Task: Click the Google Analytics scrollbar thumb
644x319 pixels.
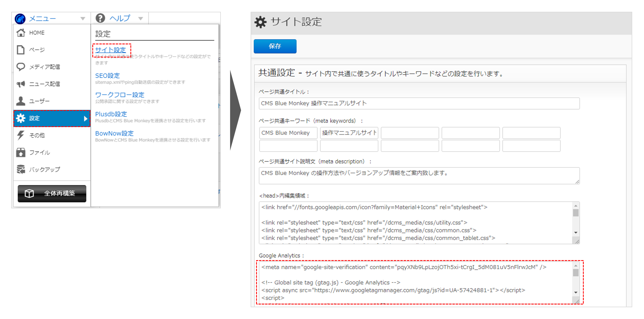Action: tap(576, 273)
